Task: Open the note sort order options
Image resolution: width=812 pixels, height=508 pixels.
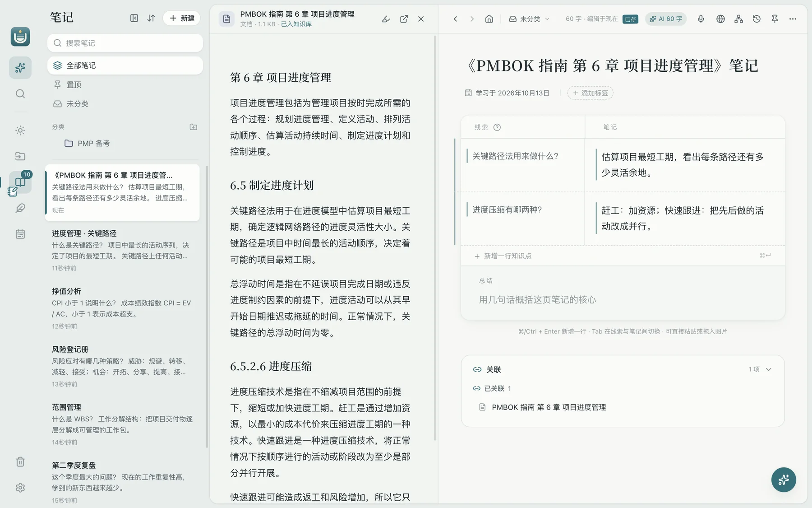Action: click(151, 18)
